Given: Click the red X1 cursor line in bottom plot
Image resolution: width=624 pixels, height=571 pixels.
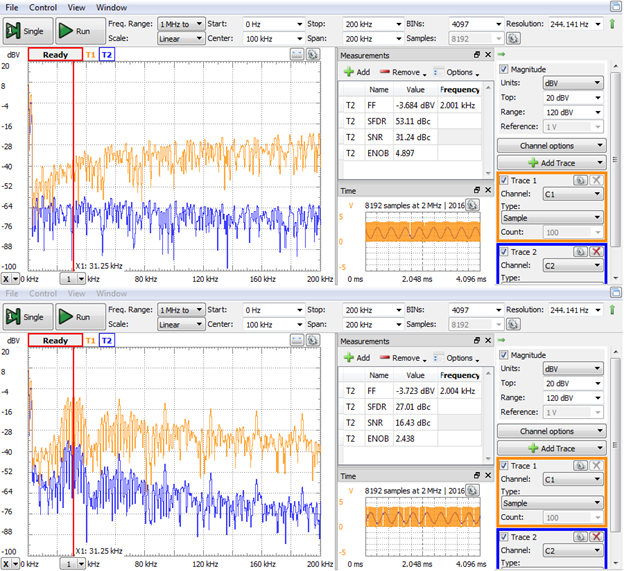Looking at the screenshot, I should (73, 452).
